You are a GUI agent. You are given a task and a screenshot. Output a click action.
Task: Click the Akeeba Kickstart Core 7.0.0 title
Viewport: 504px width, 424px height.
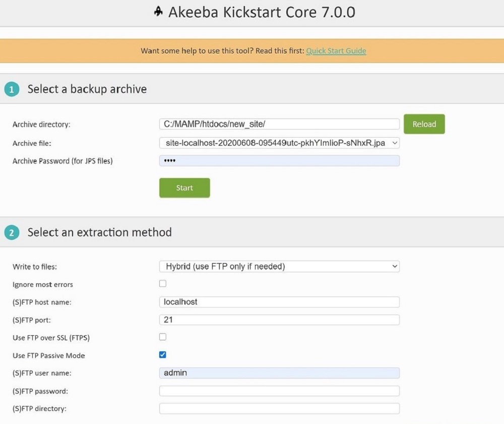tap(262, 12)
